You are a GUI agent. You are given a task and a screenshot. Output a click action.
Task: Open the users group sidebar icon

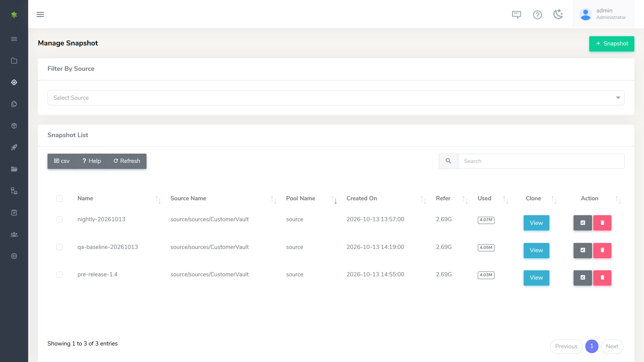point(14,234)
